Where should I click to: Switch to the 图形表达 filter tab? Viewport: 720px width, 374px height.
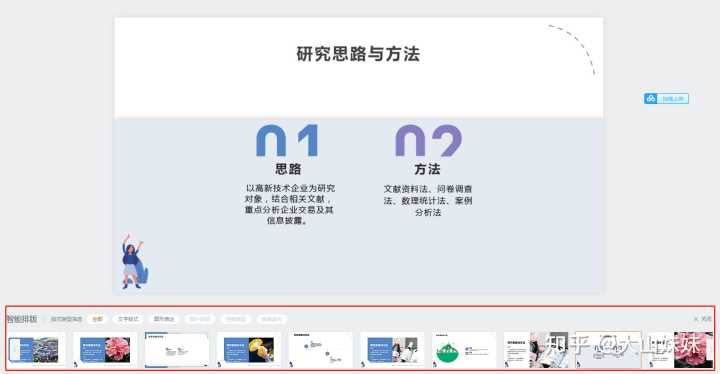(164, 319)
